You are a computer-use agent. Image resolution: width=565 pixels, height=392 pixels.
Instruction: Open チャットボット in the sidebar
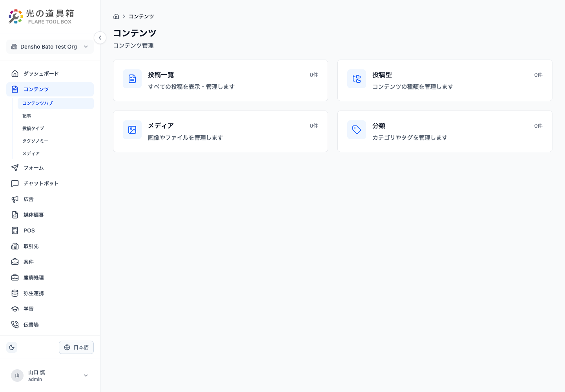[x=50, y=183]
